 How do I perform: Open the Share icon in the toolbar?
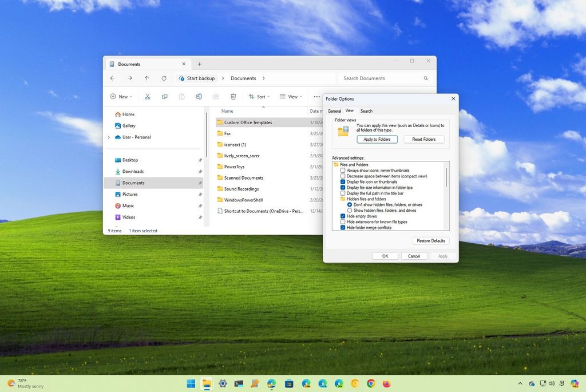[x=216, y=97]
